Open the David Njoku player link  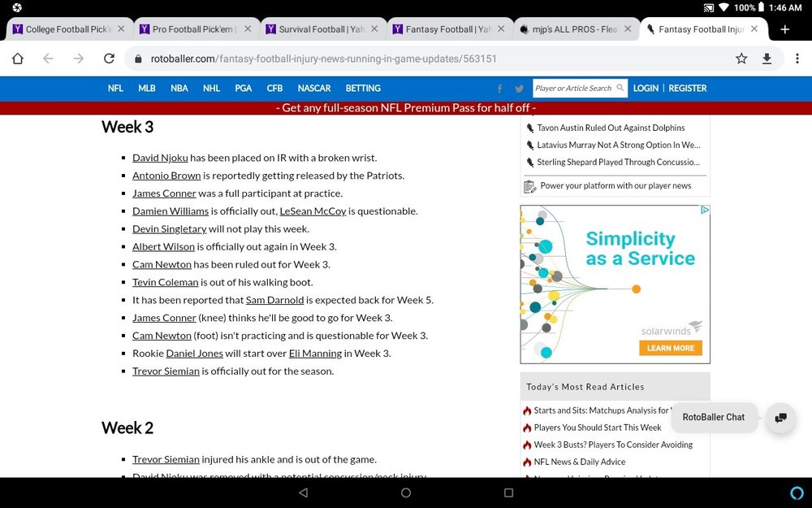click(160, 158)
